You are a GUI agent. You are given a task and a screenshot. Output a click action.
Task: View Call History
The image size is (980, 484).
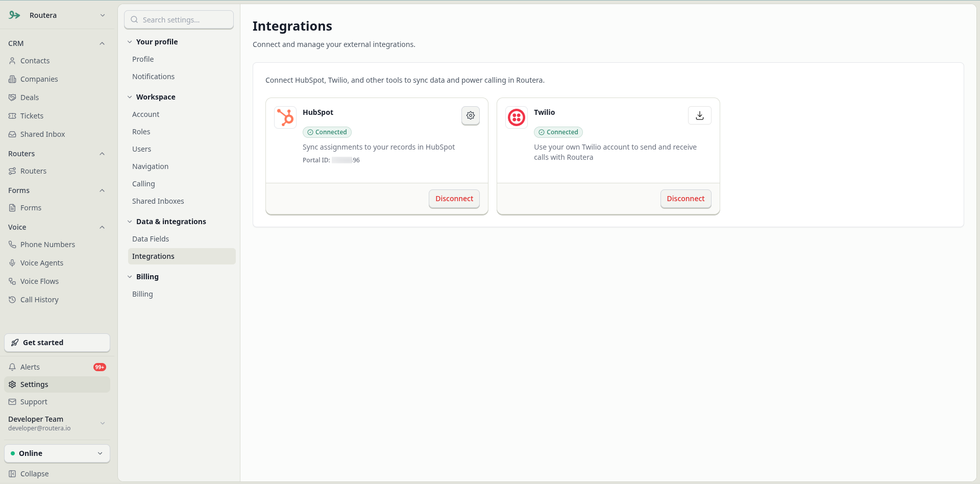[57, 300]
